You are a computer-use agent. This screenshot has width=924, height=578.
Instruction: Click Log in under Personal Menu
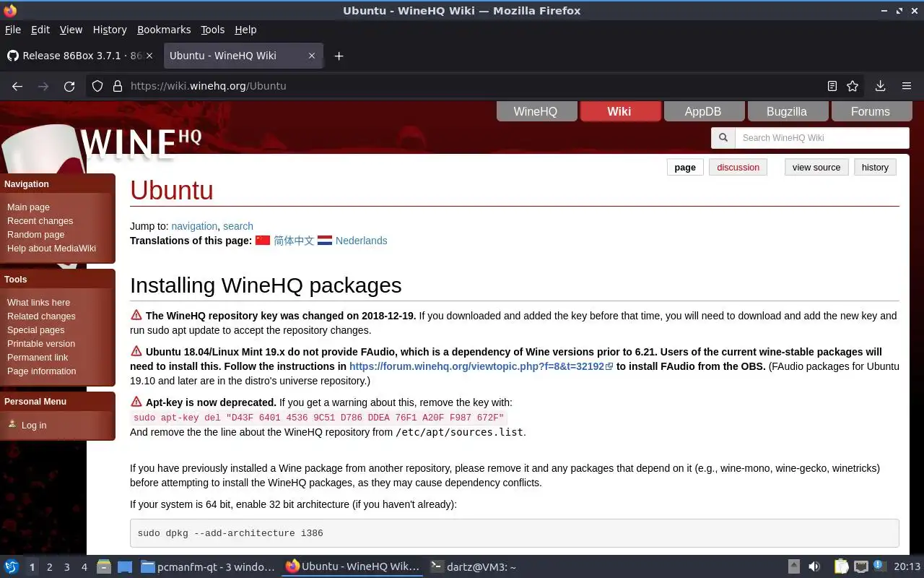(x=34, y=426)
